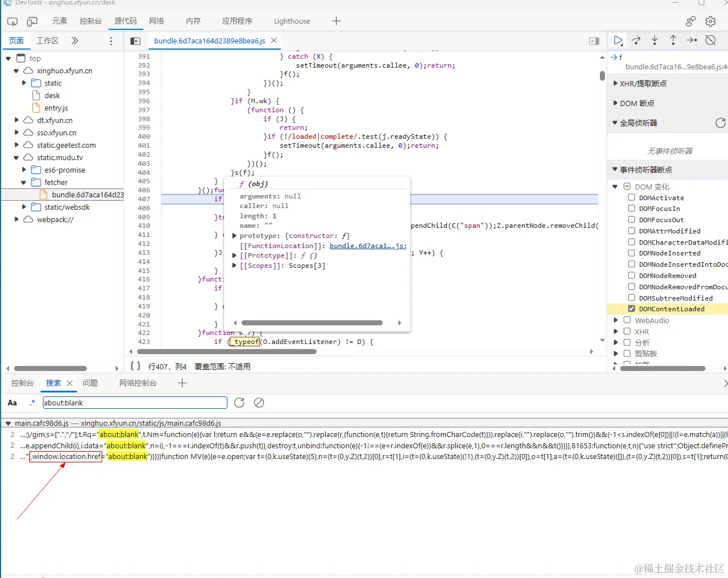The width and height of the screenshot is (728, 578).
Task: Switch to the 工作区 navigator tab
Action: click(47, 41)
